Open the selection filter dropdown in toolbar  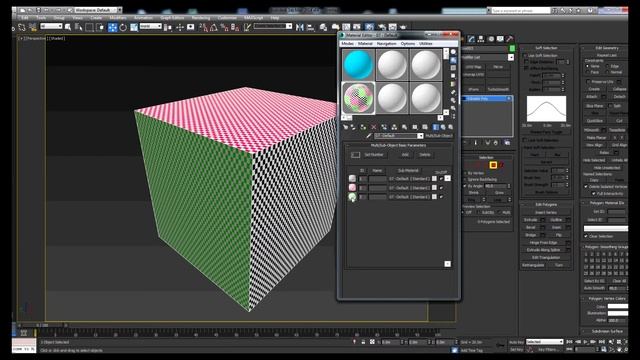coord(51,27)
